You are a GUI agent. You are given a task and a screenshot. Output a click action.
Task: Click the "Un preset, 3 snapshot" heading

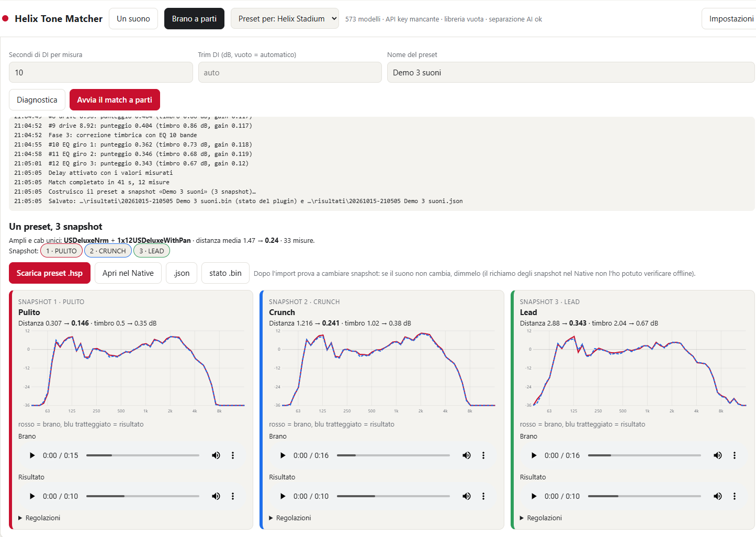pos(55,226)
